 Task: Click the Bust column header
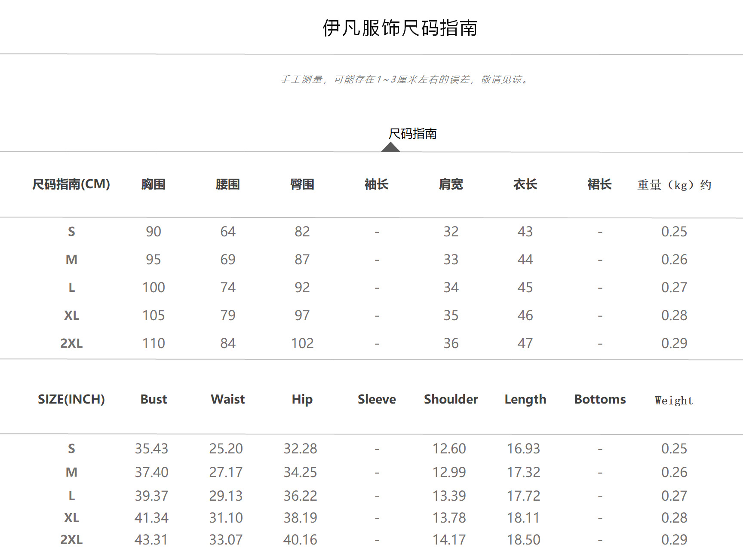click(x=154, y=399)
